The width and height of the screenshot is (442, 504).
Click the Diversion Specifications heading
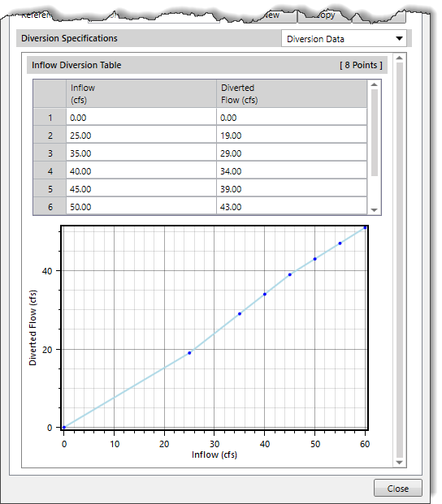click(69, 38)
